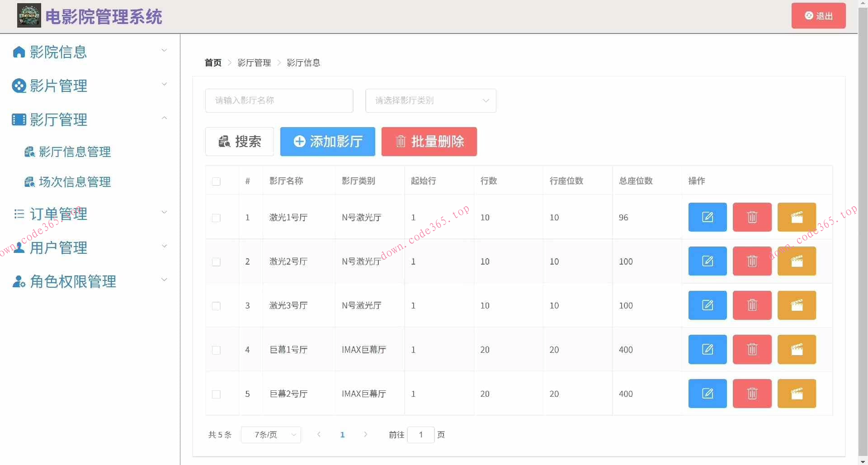This screenshot has height=465, width=868.
Task: Click the trash icon for 激光3号厅
Action: [752, 305]
